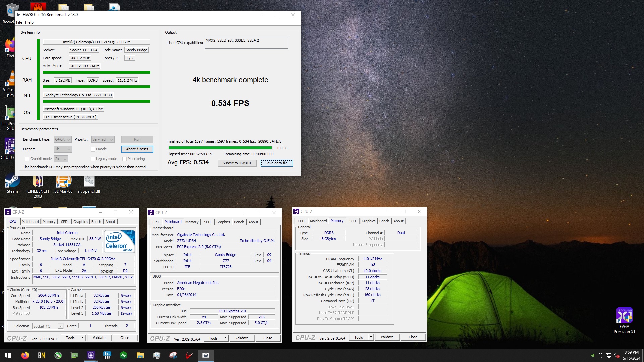Click the NVIDIA tray icon
644x362 pixels.
593,355
